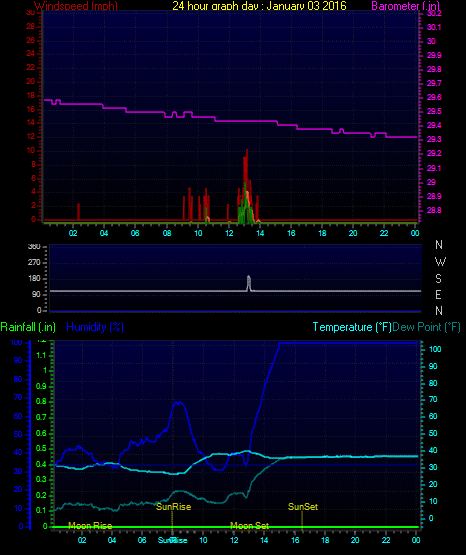Click the 29.6 value on barometer axis
466x555 pixels.
(x=434, y=97)
